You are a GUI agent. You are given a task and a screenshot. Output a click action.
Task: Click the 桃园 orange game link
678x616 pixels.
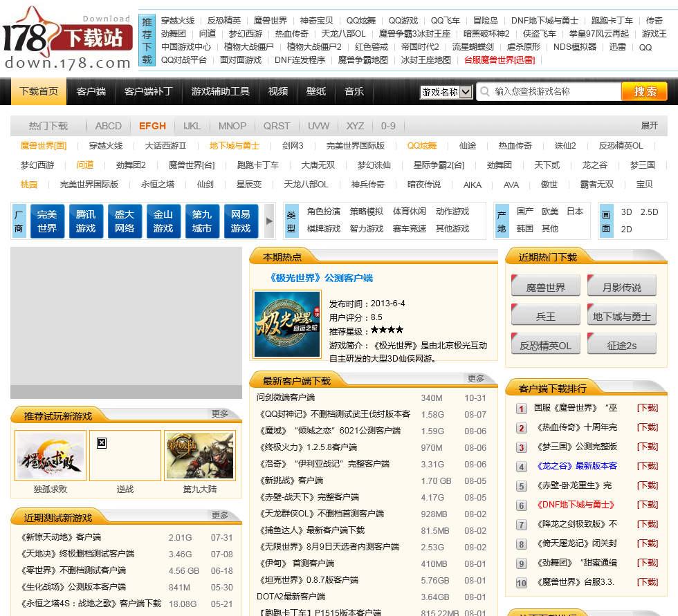click(28, 185)
